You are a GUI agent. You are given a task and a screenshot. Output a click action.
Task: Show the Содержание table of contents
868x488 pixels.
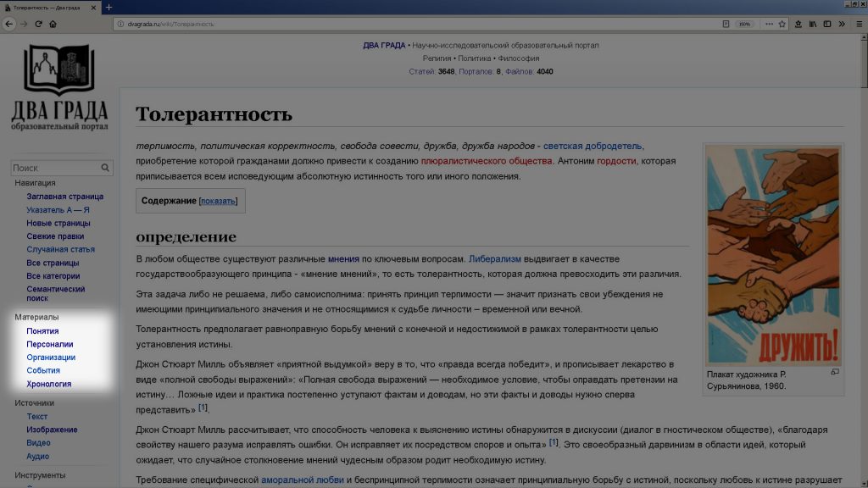tap(218, 201)
